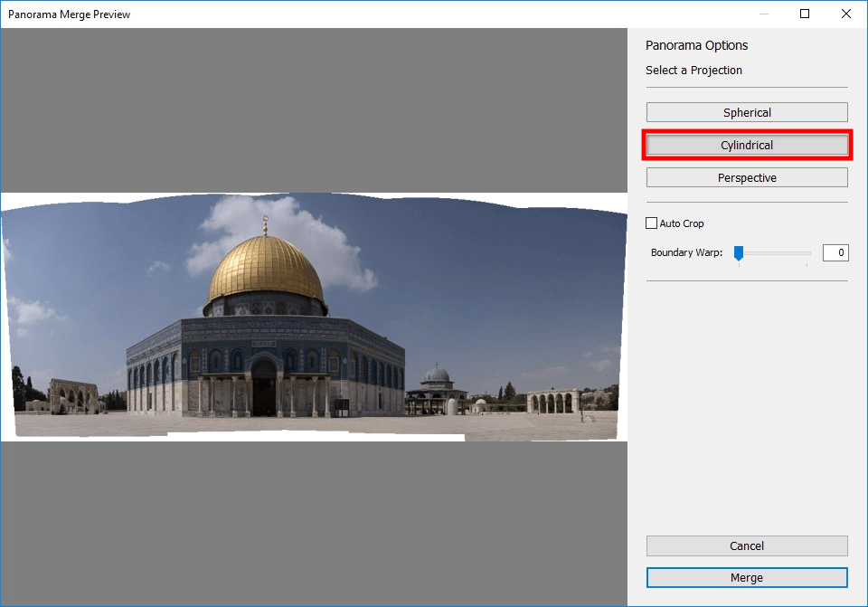Close the Panorama Merge Preview dialog
This screenshot has width=868, height=607.
(846, 14)
